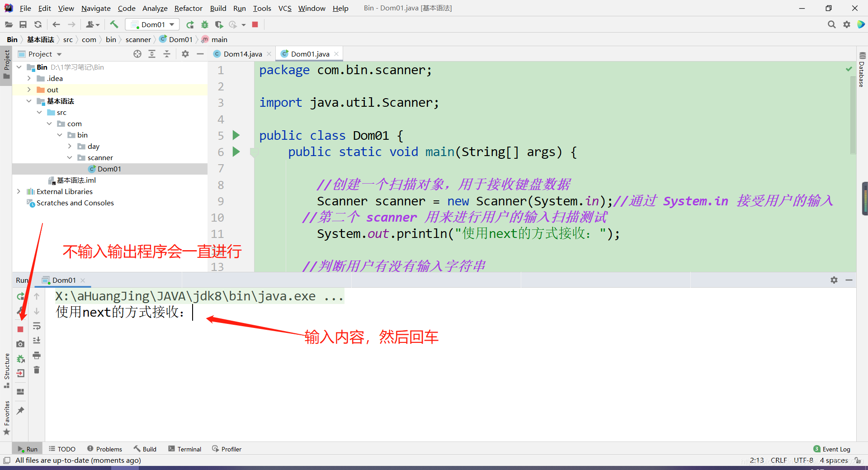Open the Problems tool window
The width and height of the screenshot is (868, 470).
click(104, 449)
